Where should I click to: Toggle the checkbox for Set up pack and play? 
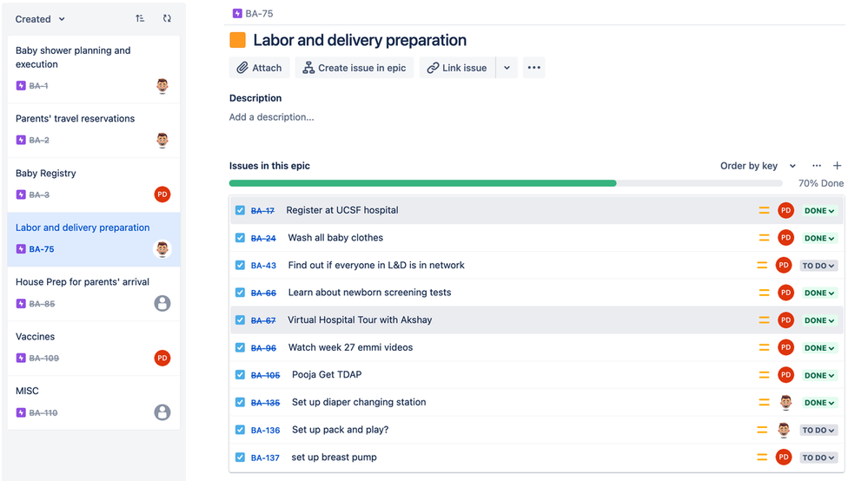pyautogui.click(x=240, y=430)
